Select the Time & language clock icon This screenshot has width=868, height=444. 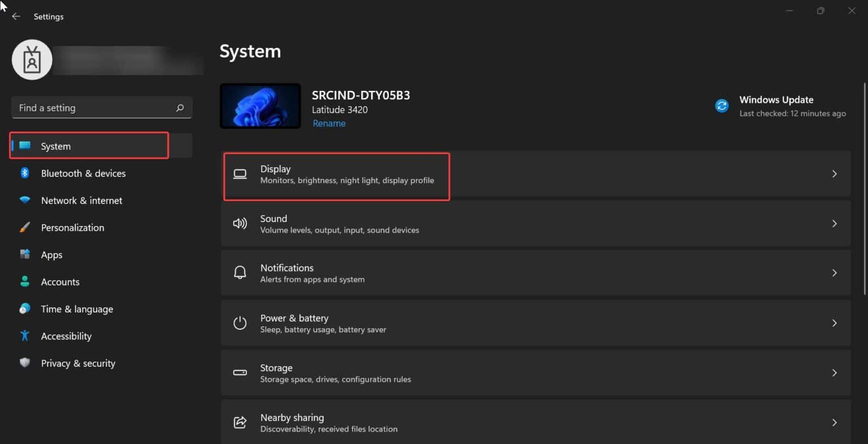pyautogui.click(x=24, y=308)
